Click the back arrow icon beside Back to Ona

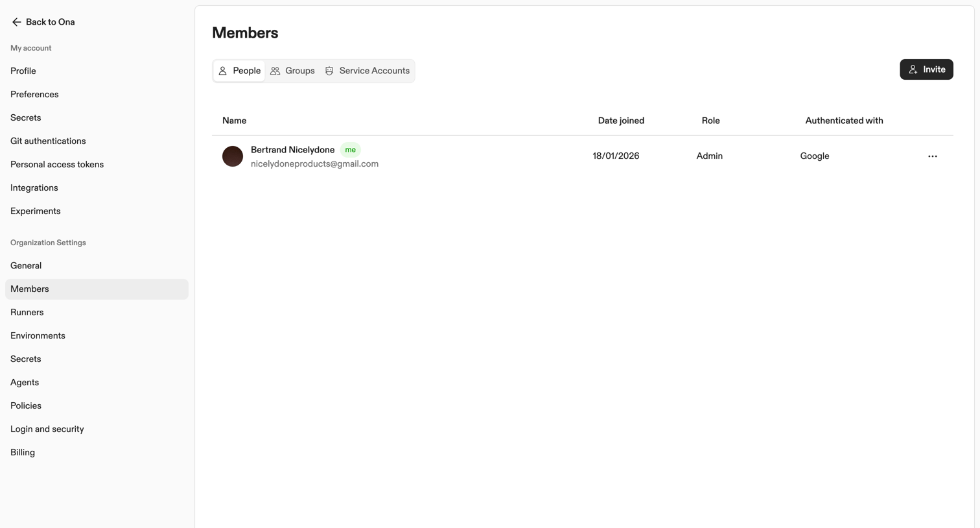(x=16, y=22)
